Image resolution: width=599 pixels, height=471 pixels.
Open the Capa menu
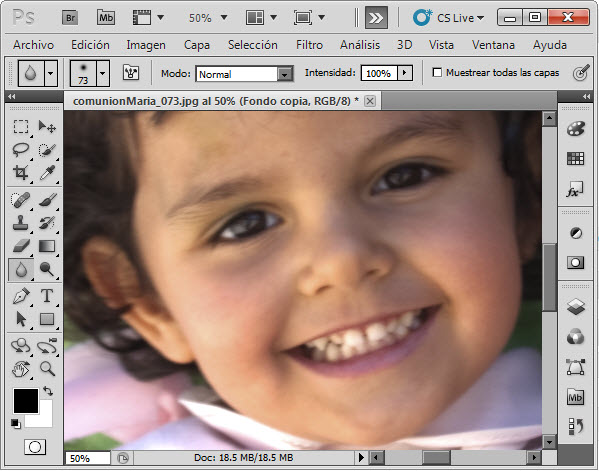click(196, 45)
